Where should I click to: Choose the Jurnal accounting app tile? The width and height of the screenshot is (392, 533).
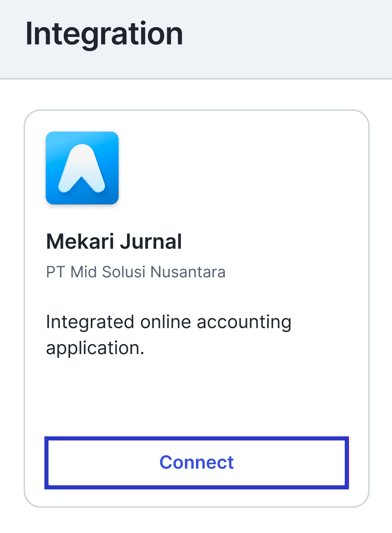(196, 308)
